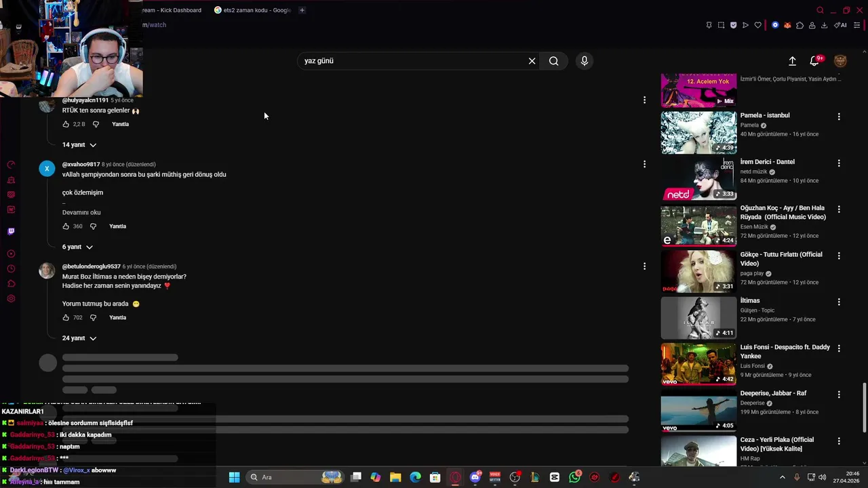Open Opera GX sidebar extensions cube icon
868x488 pixels.
[11, 284]
